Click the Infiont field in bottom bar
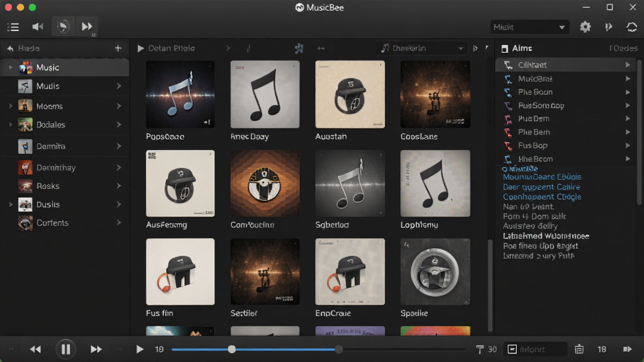Image resolution: width=644 pixels, height=362 pixels. pos(535,349)
